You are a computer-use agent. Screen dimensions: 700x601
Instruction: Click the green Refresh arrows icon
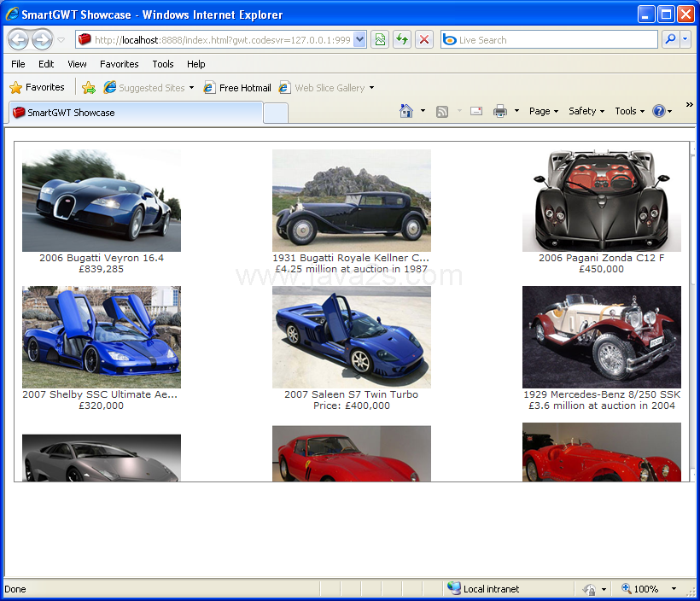click(x=402, y=40)
